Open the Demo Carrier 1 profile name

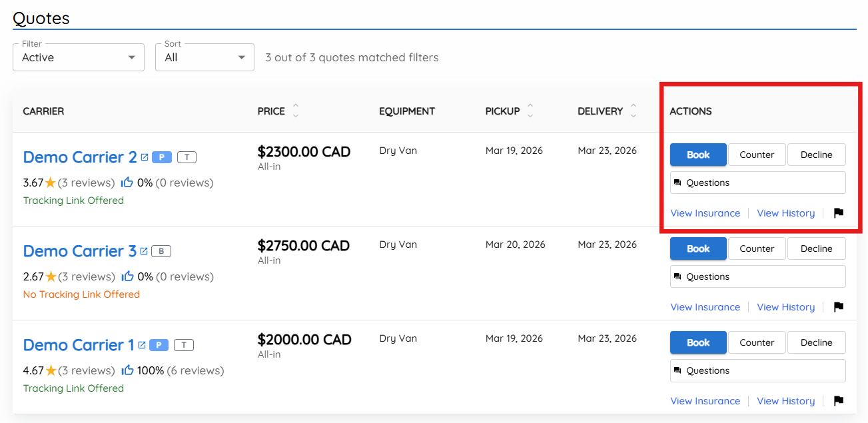pyautogui.click(x=79, y=345)
